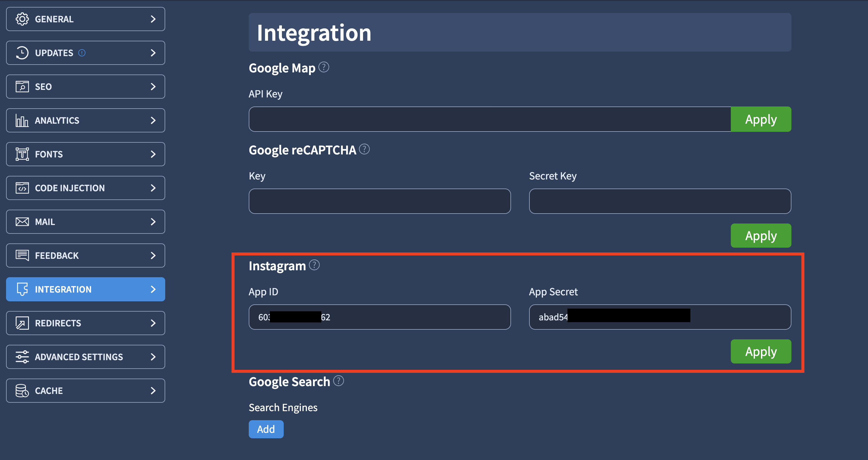The image size is (868, 460).
Task: Expand SEO section chevron
Action: point(153,87)
